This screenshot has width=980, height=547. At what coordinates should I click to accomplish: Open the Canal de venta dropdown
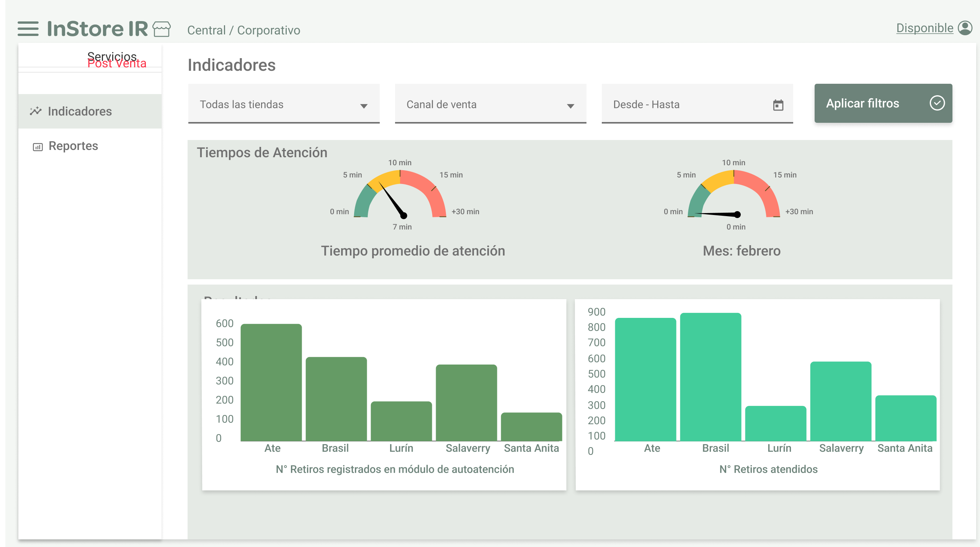[x=490, y=104]
